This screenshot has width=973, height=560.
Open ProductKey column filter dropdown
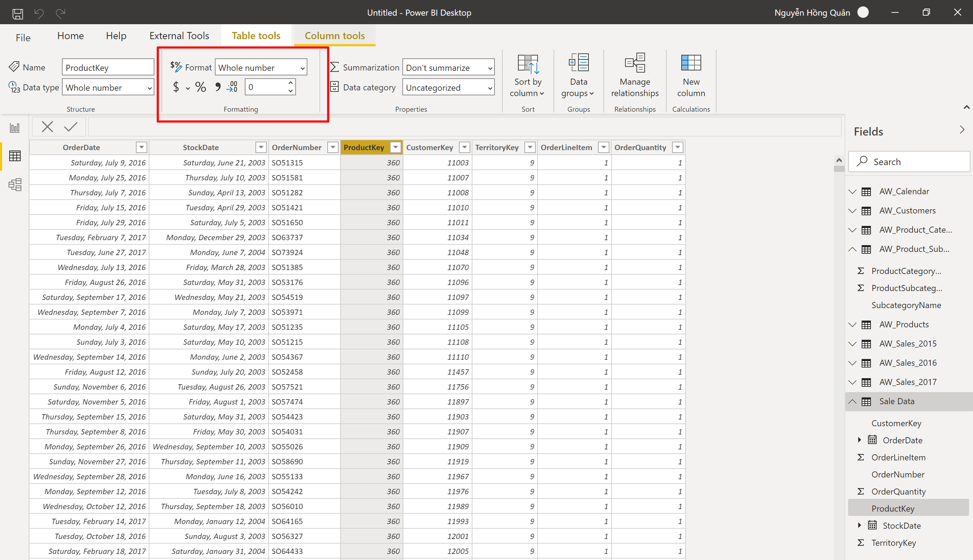click(x=395, y=147)
